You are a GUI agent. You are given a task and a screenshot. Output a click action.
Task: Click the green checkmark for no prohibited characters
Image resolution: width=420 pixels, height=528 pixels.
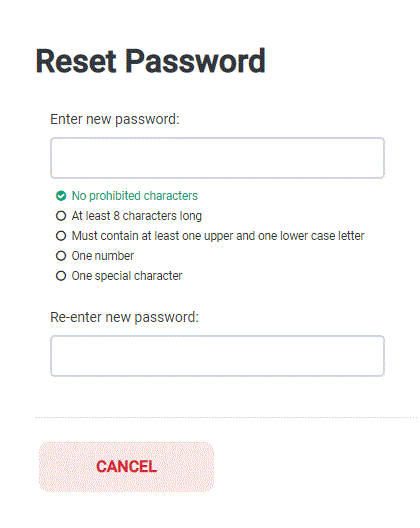click(x=61, y=196)
